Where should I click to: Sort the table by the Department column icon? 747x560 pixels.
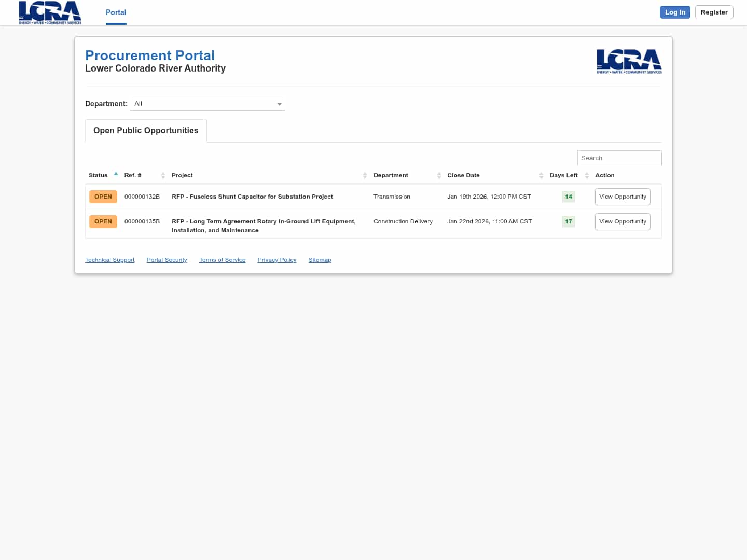click(439, 175)
